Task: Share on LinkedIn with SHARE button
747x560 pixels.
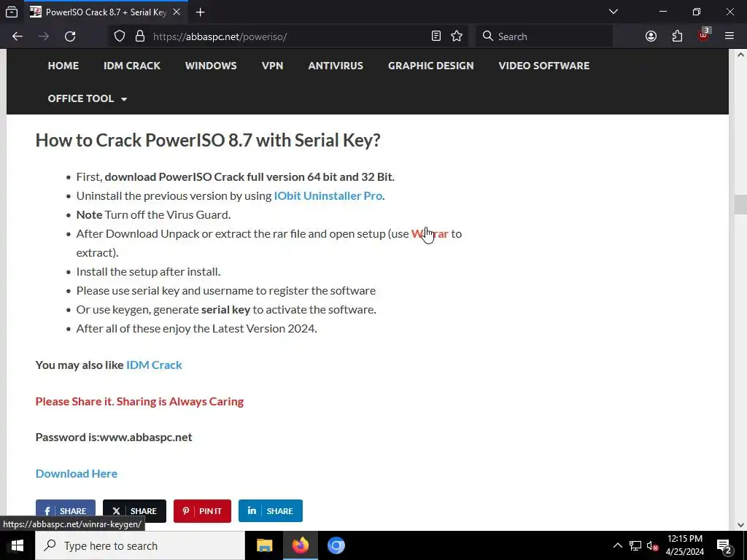Action: tap(271, 511)
